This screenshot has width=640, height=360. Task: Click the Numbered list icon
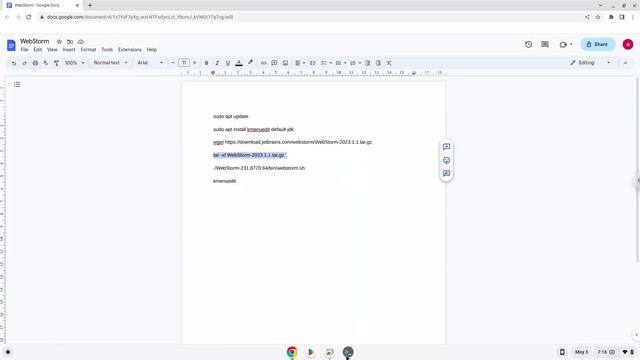[353, 63]
